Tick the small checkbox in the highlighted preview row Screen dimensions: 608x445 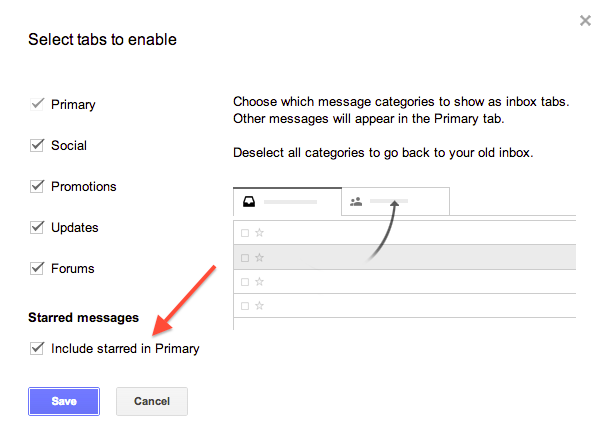tap(245, 258)
